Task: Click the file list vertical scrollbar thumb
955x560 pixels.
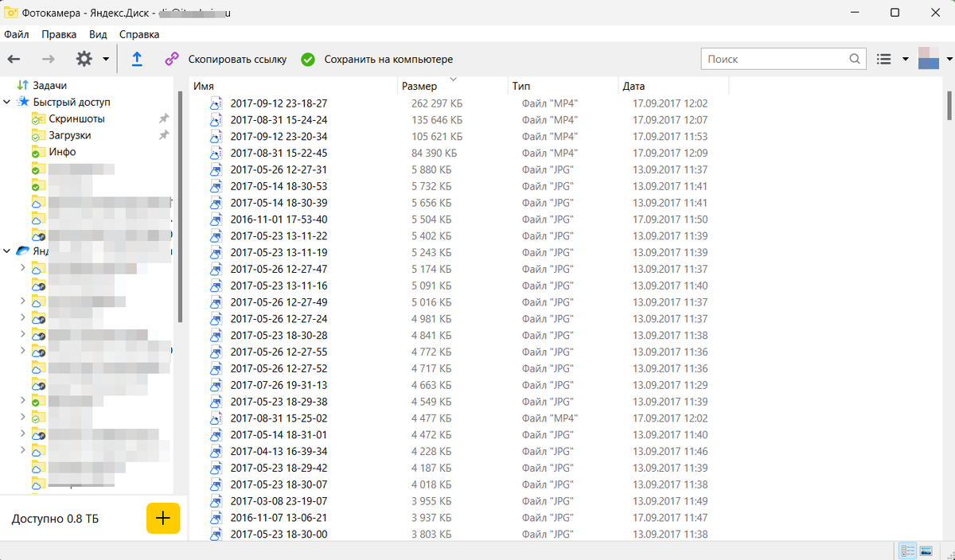Action: click(x=949, y=105)
